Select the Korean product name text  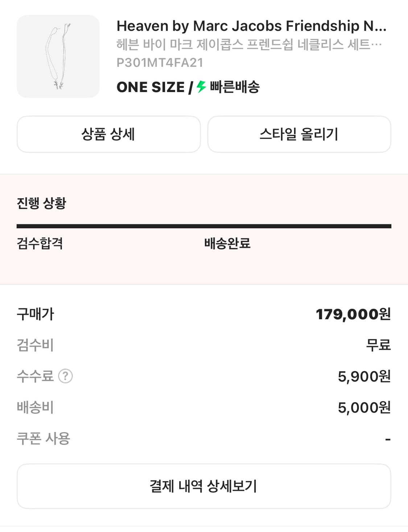click(x=249, y=45)
